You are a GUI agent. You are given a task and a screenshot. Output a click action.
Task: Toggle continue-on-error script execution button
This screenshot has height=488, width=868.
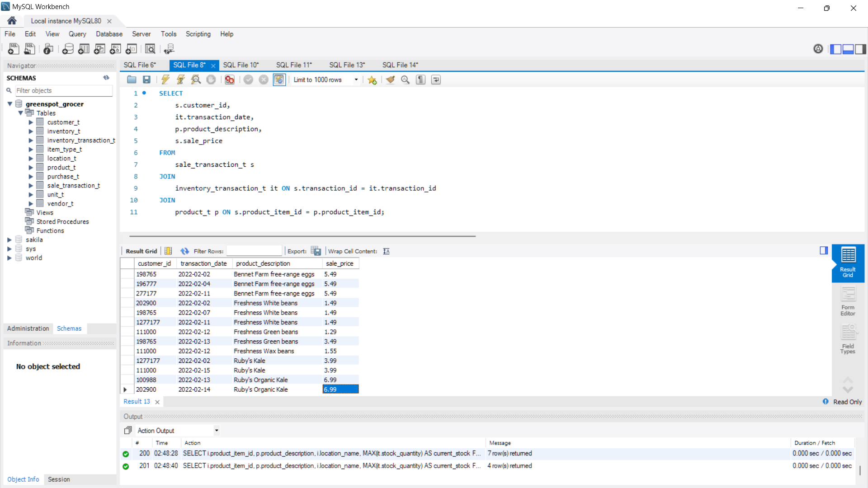click(230, 80)
